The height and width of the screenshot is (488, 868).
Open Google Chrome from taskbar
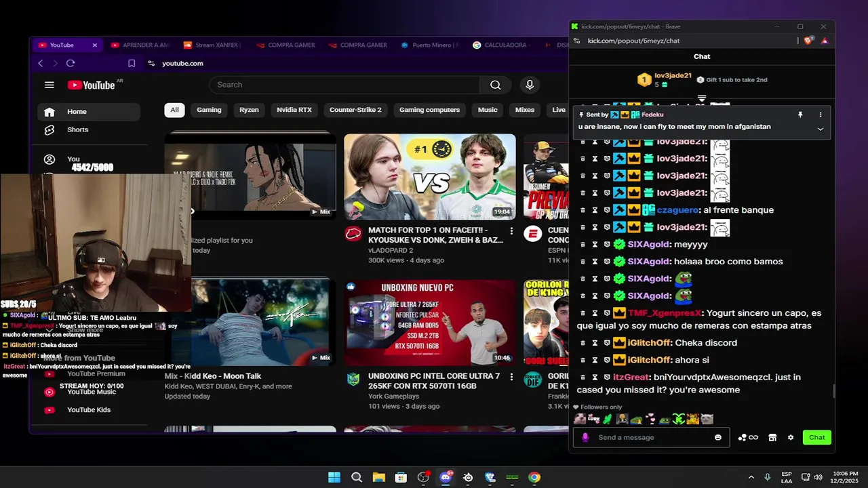534,477
